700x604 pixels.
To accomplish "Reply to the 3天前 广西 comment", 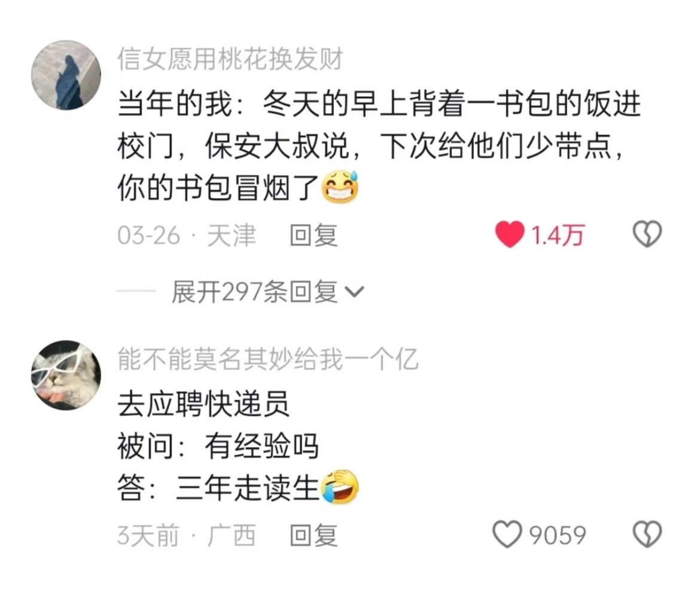I will click(314, 535).
